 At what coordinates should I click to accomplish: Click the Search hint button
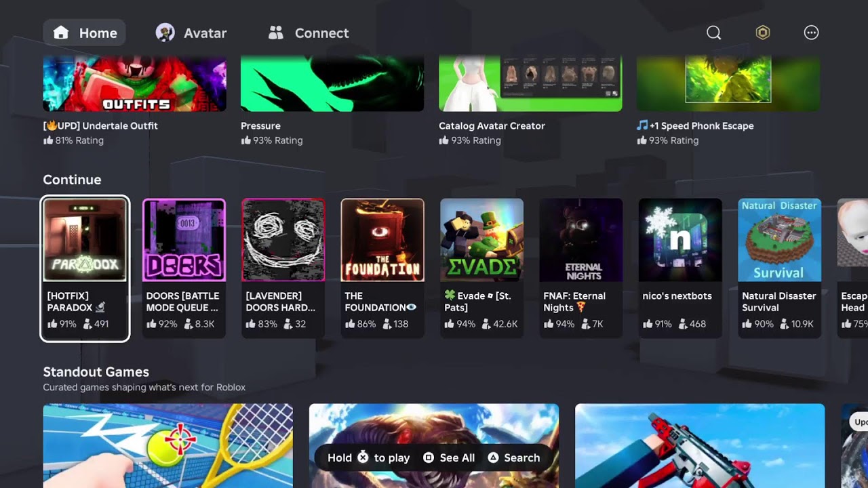[513, 458]
